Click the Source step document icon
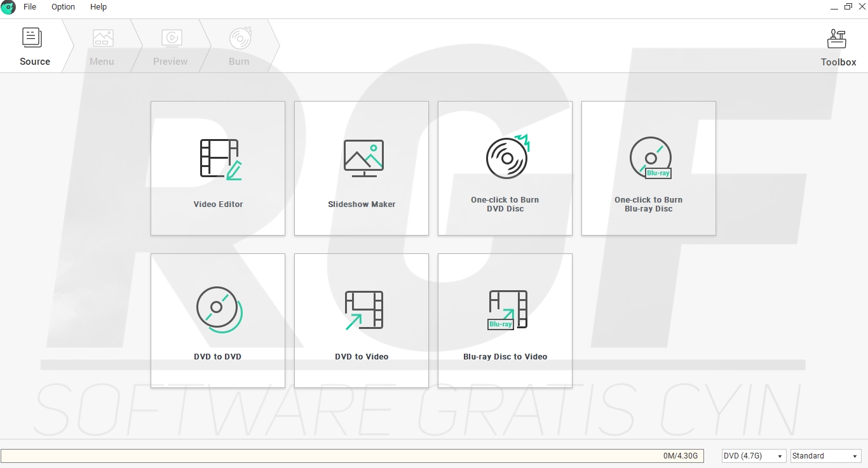868x468 pixels. (32, 37)
